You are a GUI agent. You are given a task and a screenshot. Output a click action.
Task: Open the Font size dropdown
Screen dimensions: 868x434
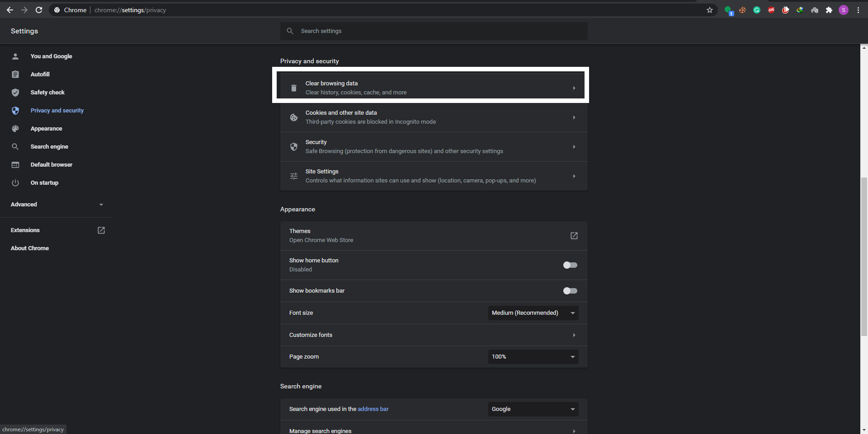click(x=533, y=313)
